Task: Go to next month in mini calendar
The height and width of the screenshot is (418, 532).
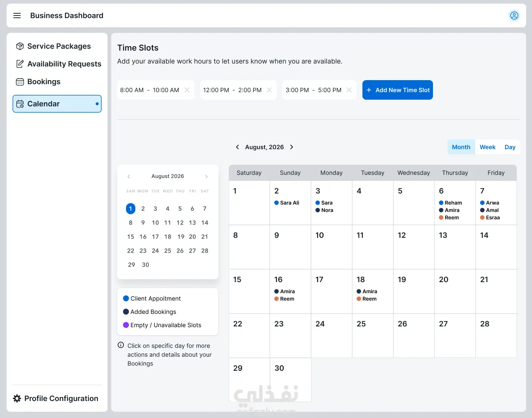Action: [207, 177]
